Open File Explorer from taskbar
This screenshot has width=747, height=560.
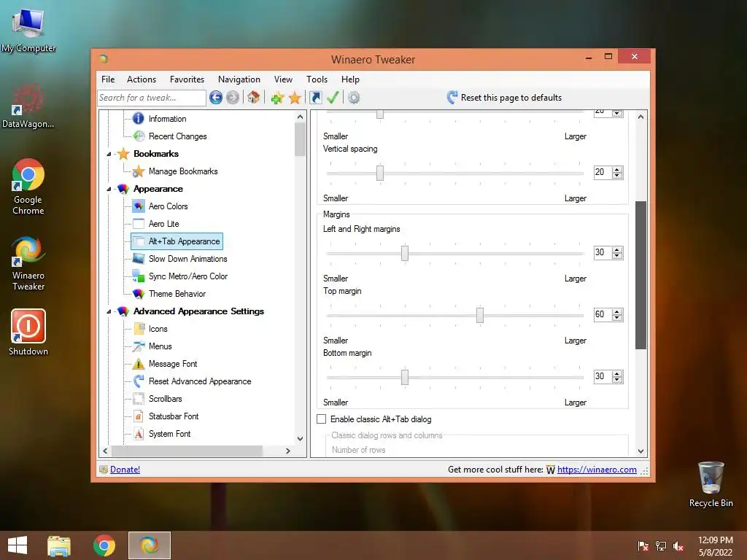click(59, 545)
